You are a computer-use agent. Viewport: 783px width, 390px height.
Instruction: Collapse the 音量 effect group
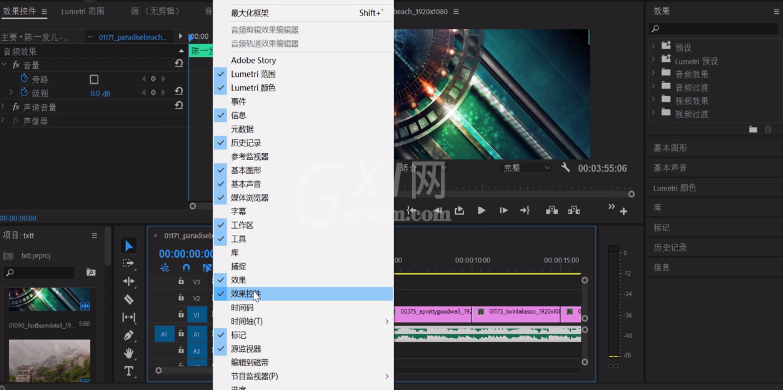(3, 64)
